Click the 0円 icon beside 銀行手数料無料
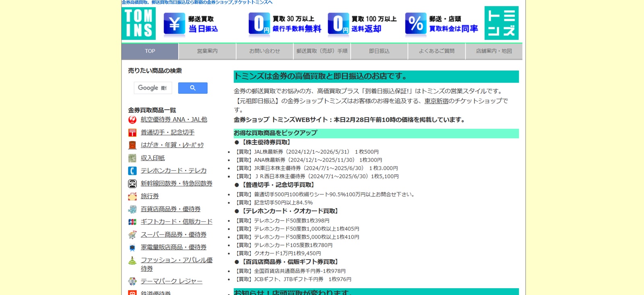 pos(259,24)
